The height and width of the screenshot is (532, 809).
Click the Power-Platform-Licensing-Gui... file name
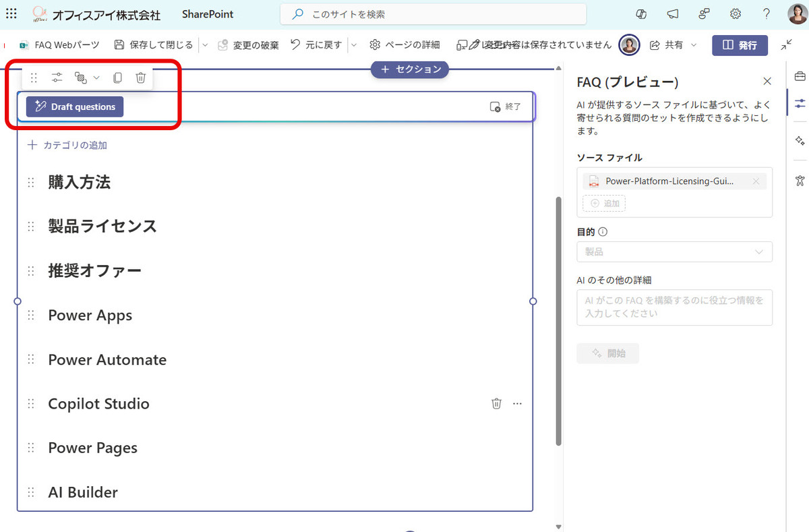point(670,181)
